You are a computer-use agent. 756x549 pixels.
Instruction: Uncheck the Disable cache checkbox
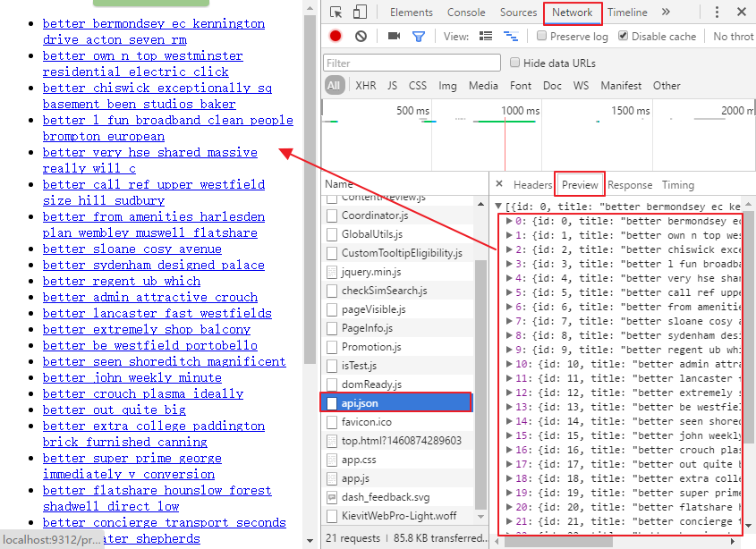click(623, 36)
